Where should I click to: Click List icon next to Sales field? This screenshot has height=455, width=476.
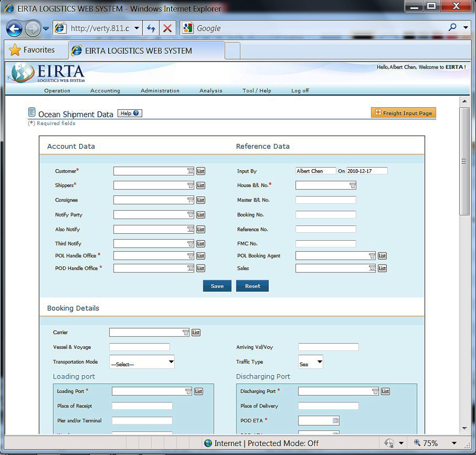click(382, 268)
